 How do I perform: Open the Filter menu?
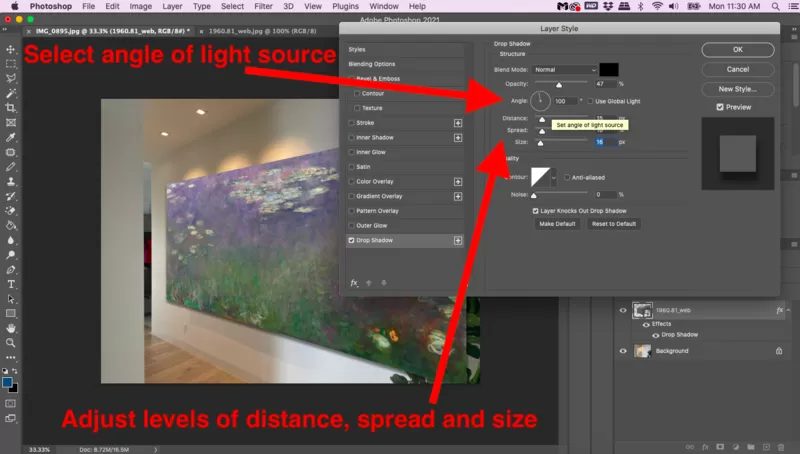tap(263, 6)
